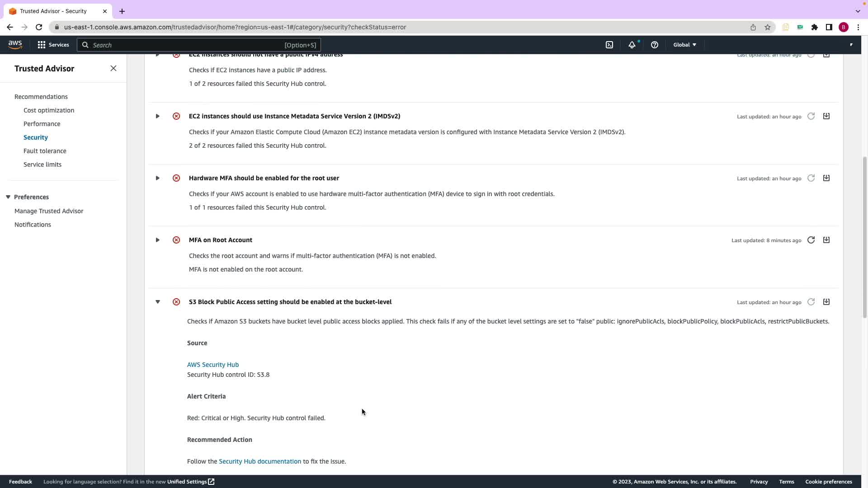Expand Hardware MFA root user check
The height and width of the screenshot is (488, 868).
pos(157,178)
